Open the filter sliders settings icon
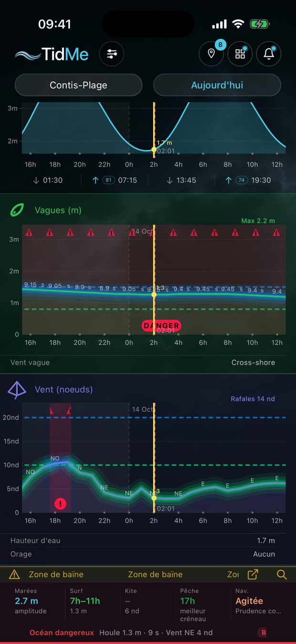 pos(112,54)
